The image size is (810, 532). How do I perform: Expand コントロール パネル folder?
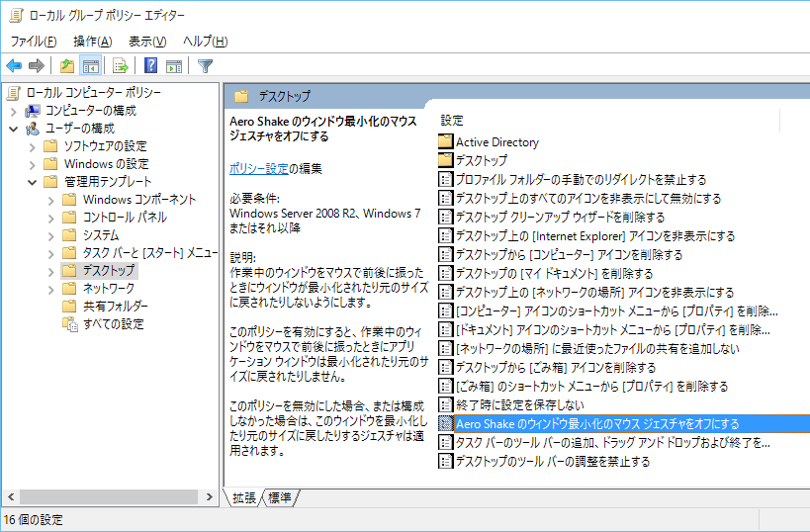[50, 218]
